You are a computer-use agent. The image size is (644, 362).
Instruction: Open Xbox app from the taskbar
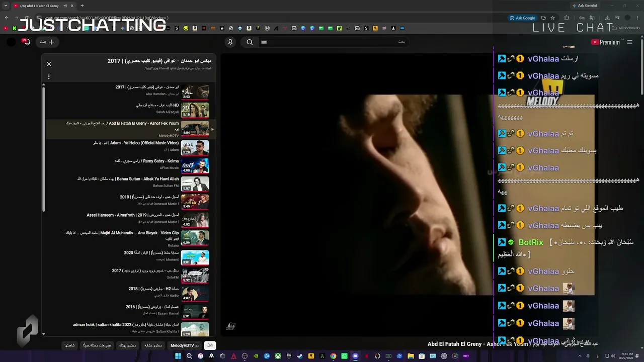[x=278, y=356]
